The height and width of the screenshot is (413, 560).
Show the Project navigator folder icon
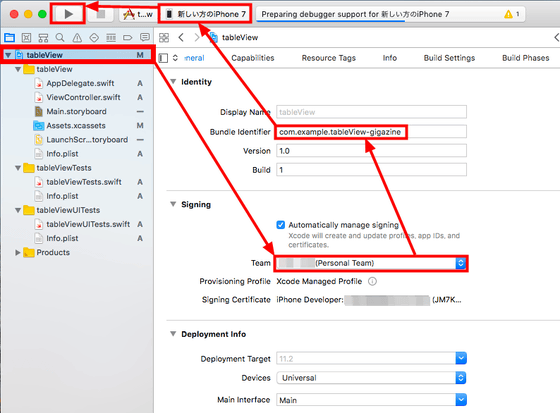[x=9, y=38]
